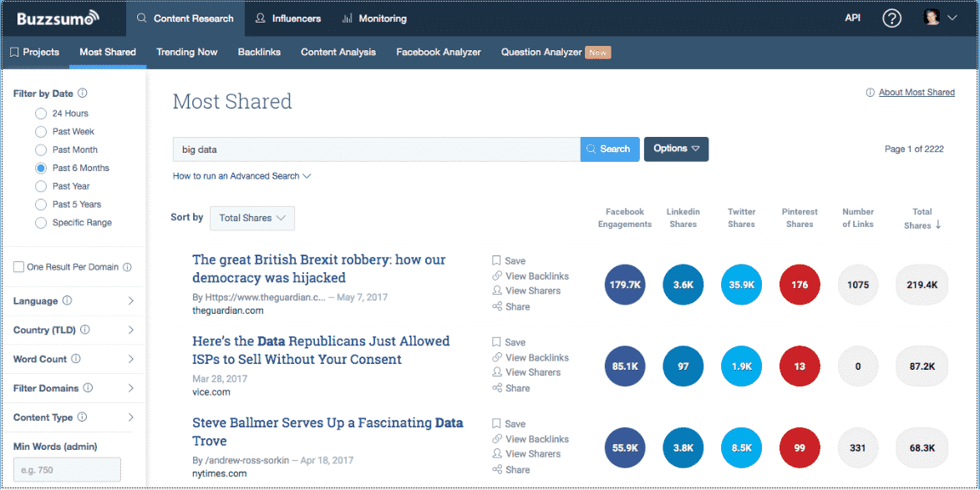Viewport: 980px width, 490px height.
Task: Click the Linkedin Shares 97 bubble
Action: [683, 366]
